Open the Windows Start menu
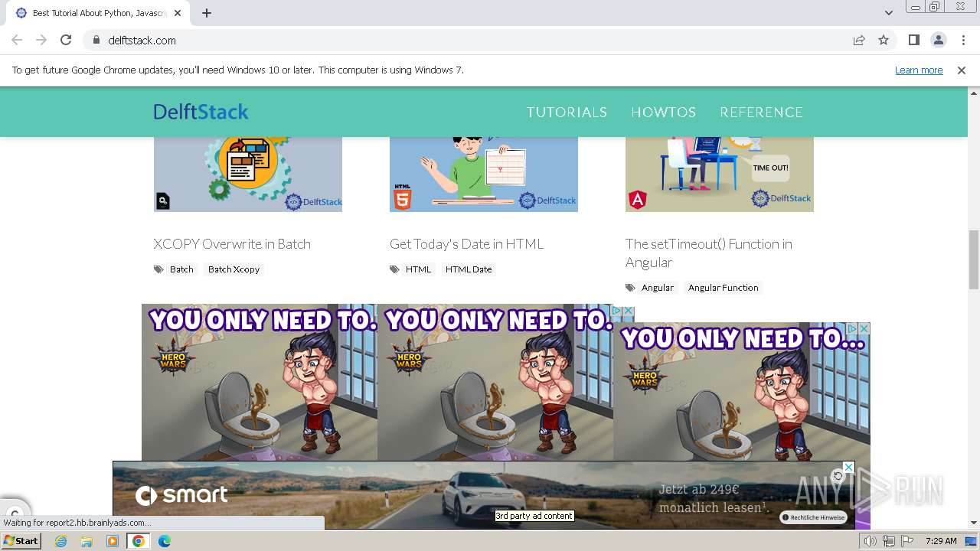 (21, 541)
